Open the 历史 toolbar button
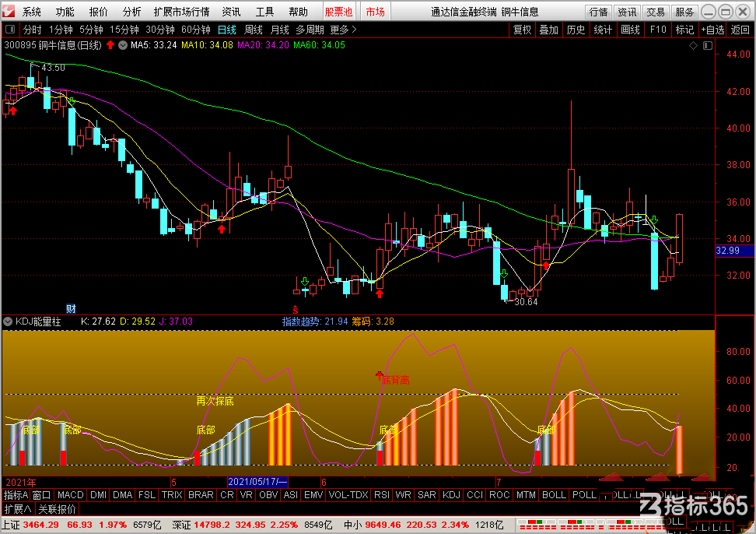756x534 pixels. click(x=576, y=30)
